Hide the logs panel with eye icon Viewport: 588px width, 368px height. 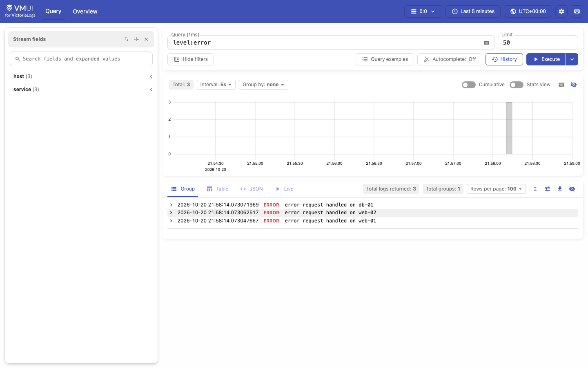[572, 189]
